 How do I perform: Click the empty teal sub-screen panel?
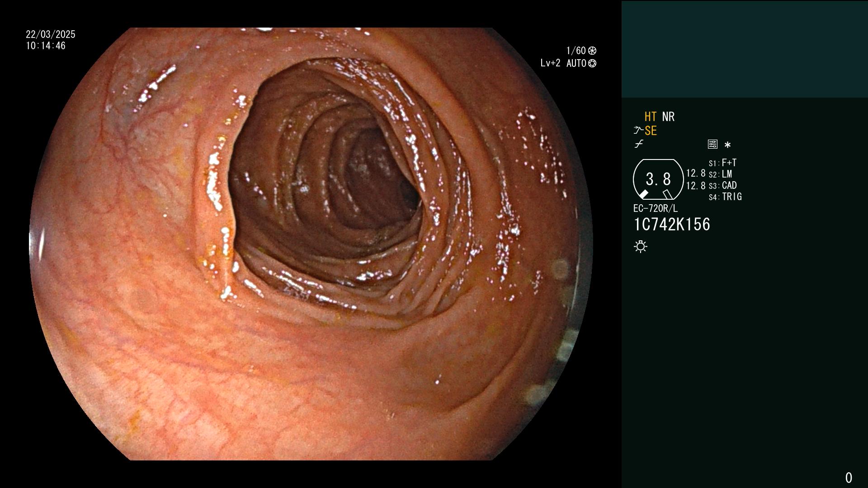pyautogui.click(x=745, y=49)
